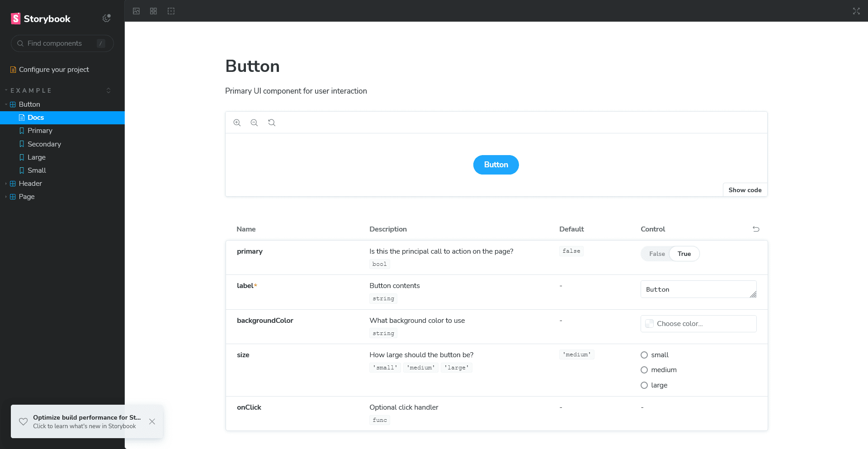
Task: Click the heart icon in notification
Action: coord(24,421)
